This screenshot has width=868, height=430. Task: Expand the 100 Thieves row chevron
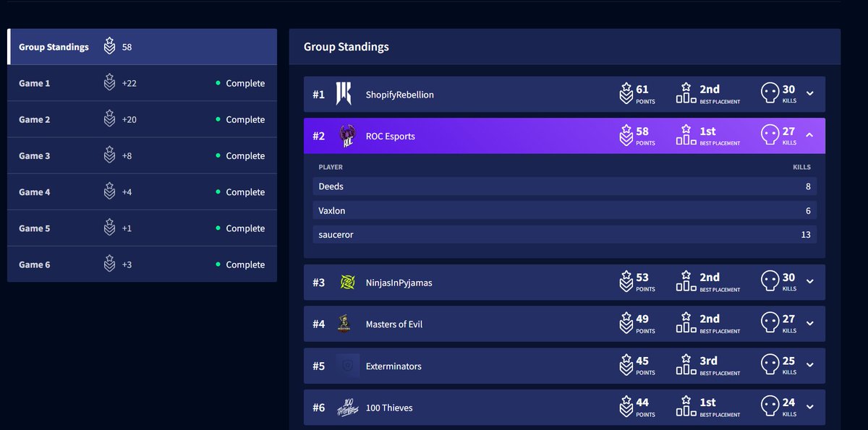coord(809,408)
